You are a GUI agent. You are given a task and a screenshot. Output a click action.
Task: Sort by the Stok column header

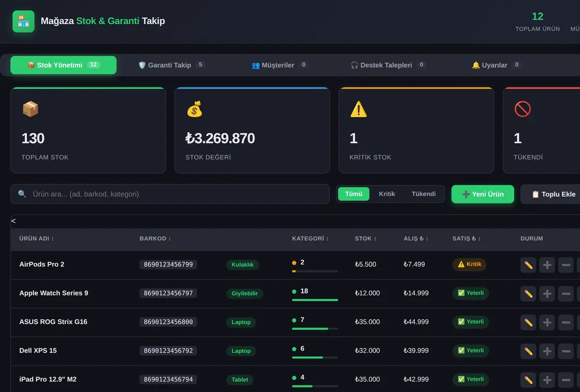click(367, 239)
